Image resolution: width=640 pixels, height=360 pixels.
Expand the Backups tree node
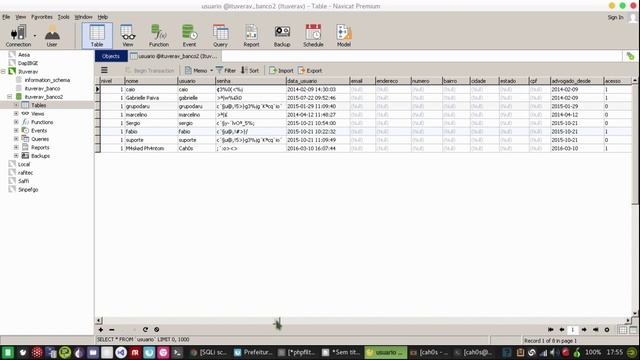pyautogui.click(x=16, y=156)
